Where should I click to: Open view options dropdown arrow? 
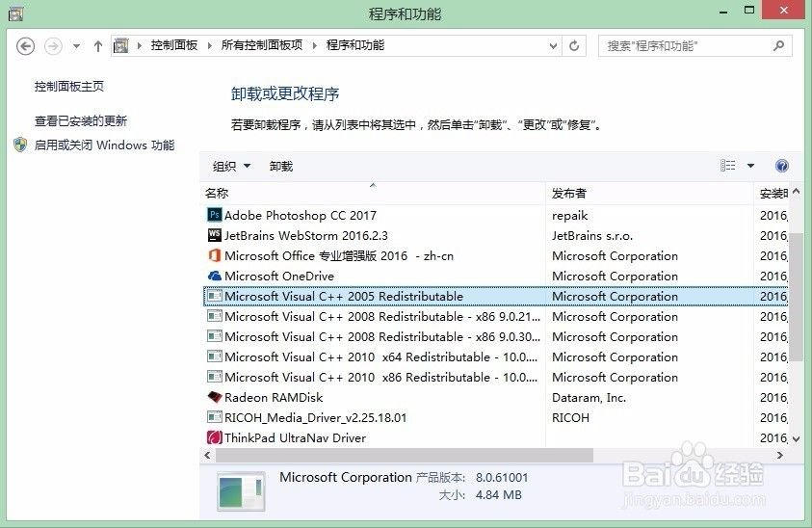[750, 166]
